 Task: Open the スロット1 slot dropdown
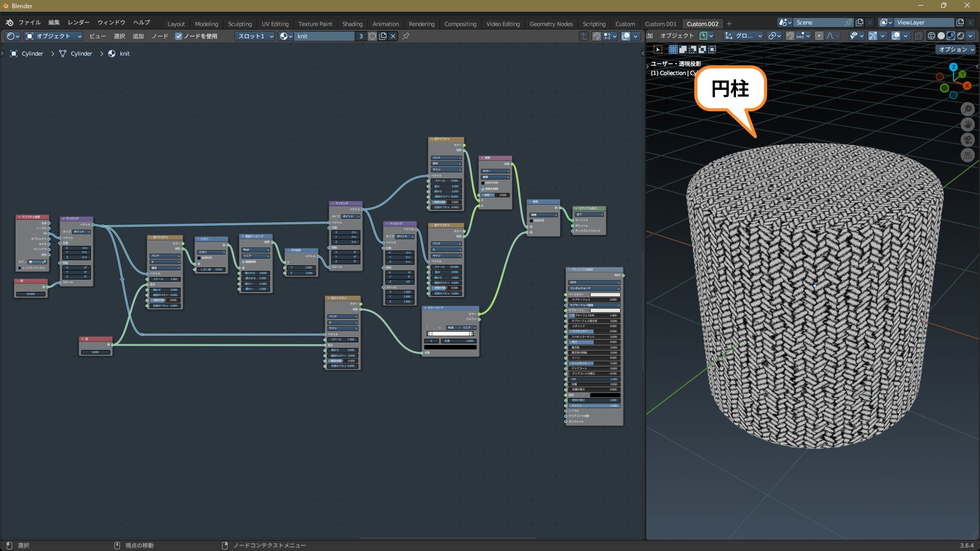(x=255, y=36)
